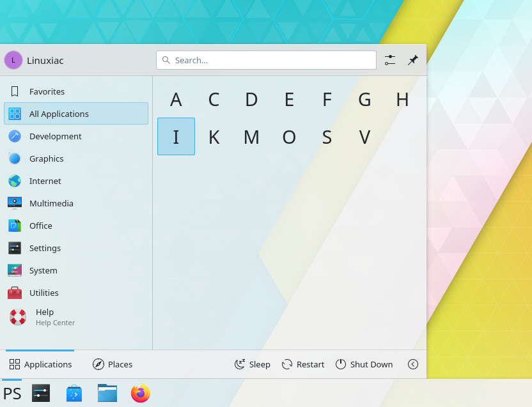Open the Graphics category
532x407 pixels.
(76, 158)
